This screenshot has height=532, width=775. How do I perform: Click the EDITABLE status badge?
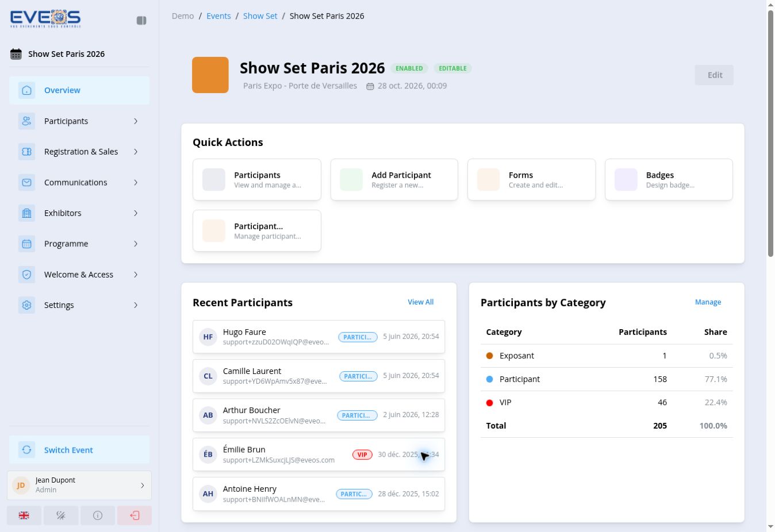coord(453,68)
